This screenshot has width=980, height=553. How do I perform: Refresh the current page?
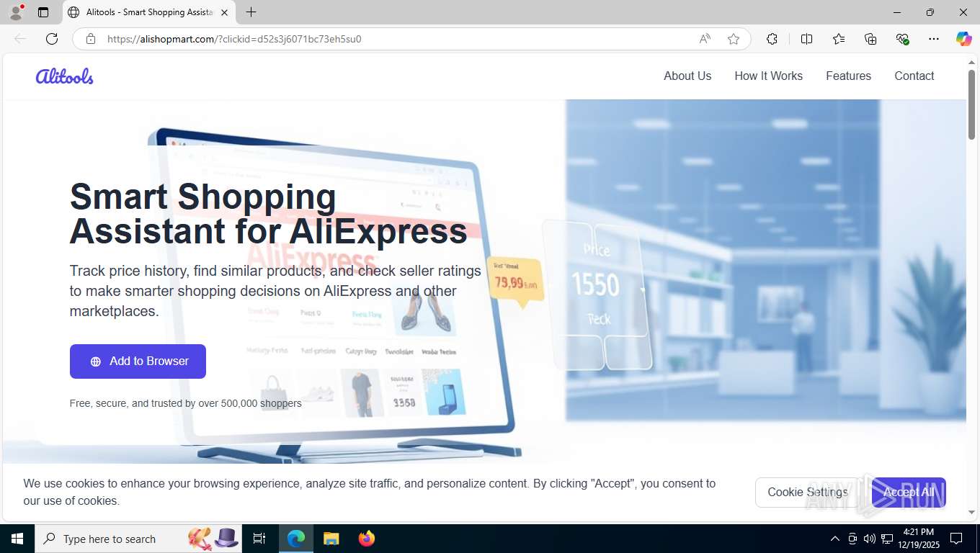(x=52, y=39)
